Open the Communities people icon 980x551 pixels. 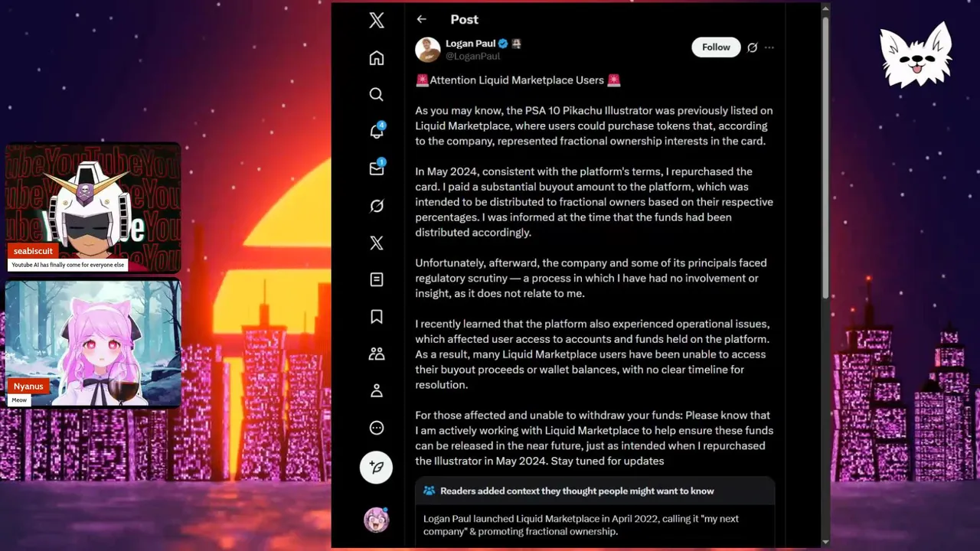(376, 354)
